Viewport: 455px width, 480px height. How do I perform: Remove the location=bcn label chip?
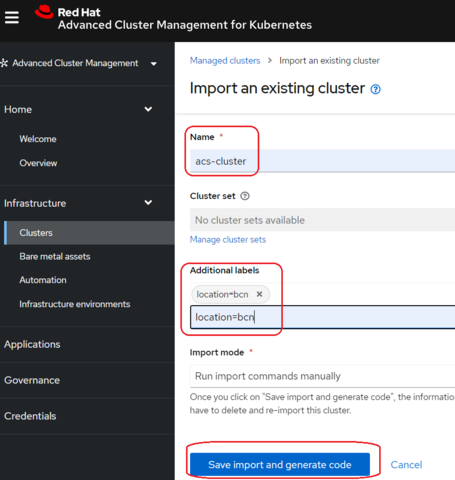pyautogui.click(x=259, y=294)
